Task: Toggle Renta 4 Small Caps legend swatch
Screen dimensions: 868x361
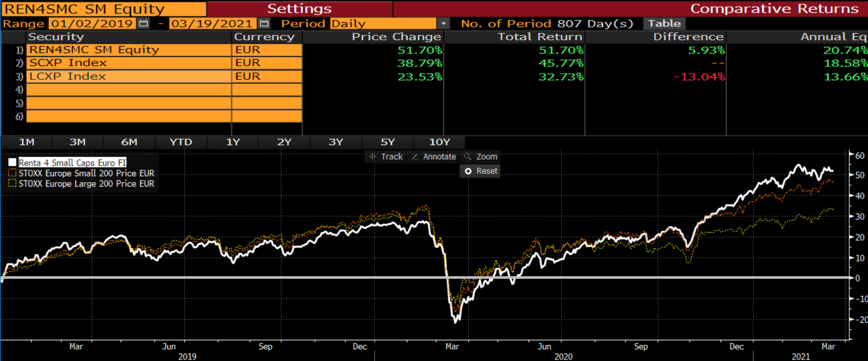Action: point(12,162)
